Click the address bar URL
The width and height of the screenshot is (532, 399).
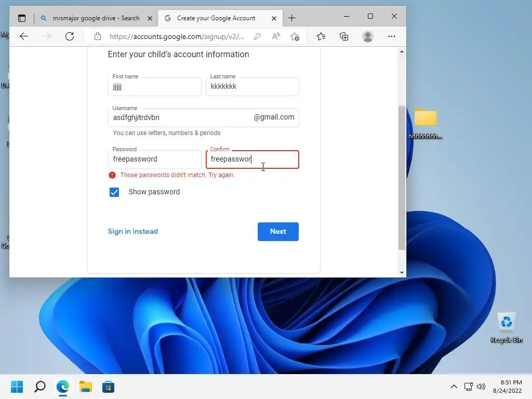177,36
